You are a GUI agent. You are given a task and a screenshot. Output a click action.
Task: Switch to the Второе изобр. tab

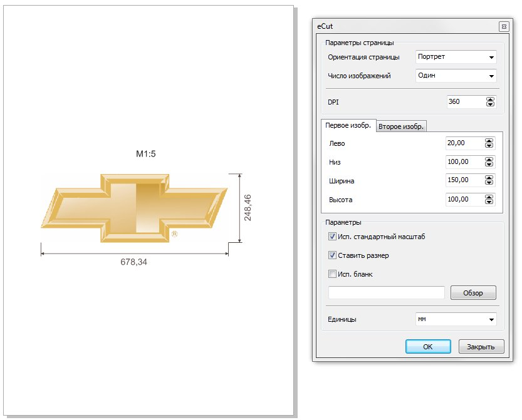[401, 126]
